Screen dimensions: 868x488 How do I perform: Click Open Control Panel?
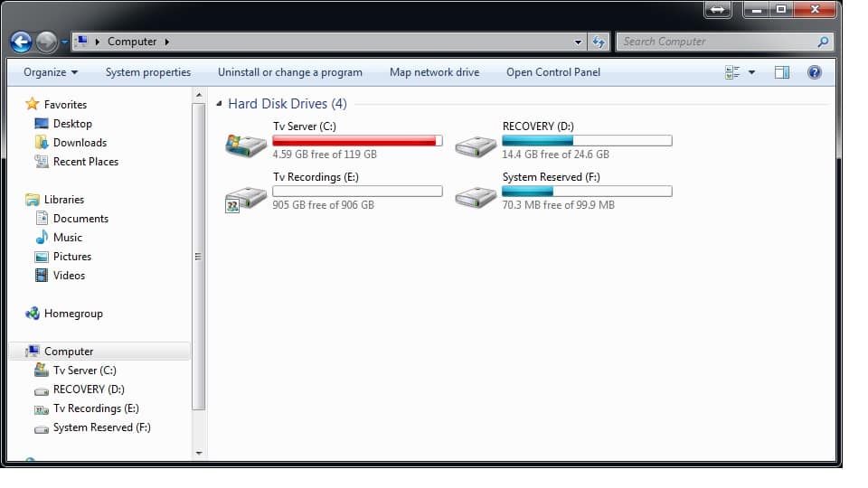point(552,72)
